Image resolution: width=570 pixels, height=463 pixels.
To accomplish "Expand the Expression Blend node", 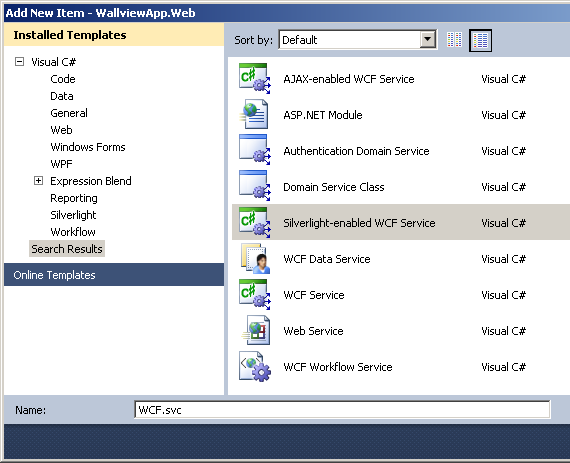I will (38, 181).
